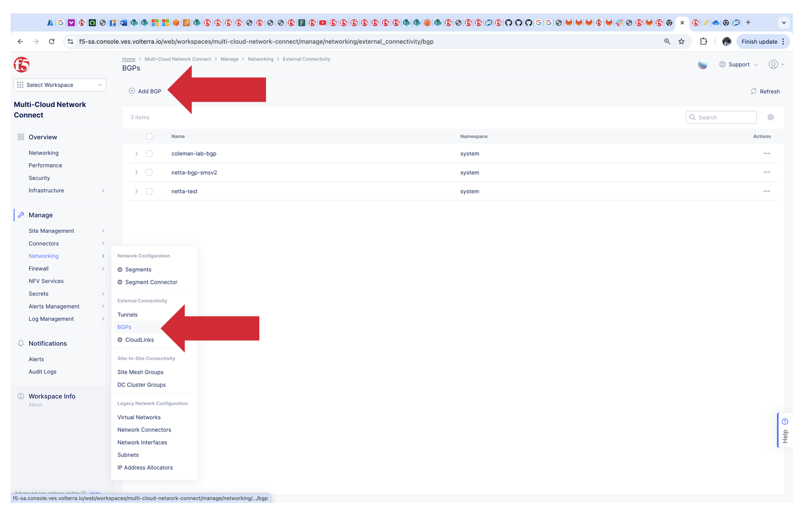812x521 pixels.
Task: Click the Workspace Info icon
Action: point(21,396)
